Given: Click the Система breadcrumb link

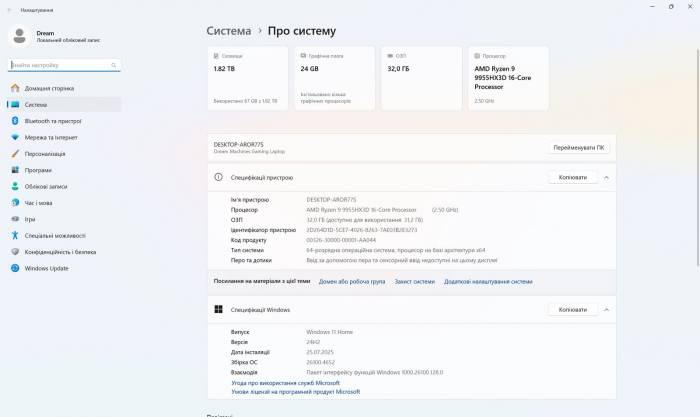Looking at the screenshot, I should (x=229, y=31).
